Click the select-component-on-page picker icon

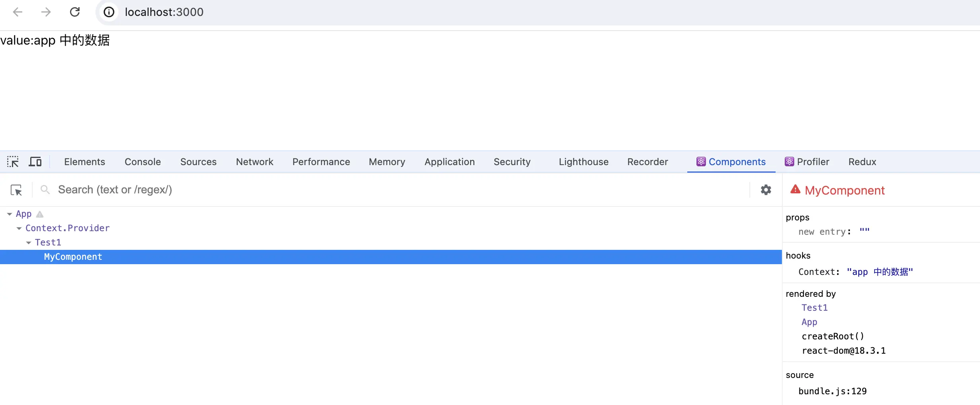pos(16,190)
